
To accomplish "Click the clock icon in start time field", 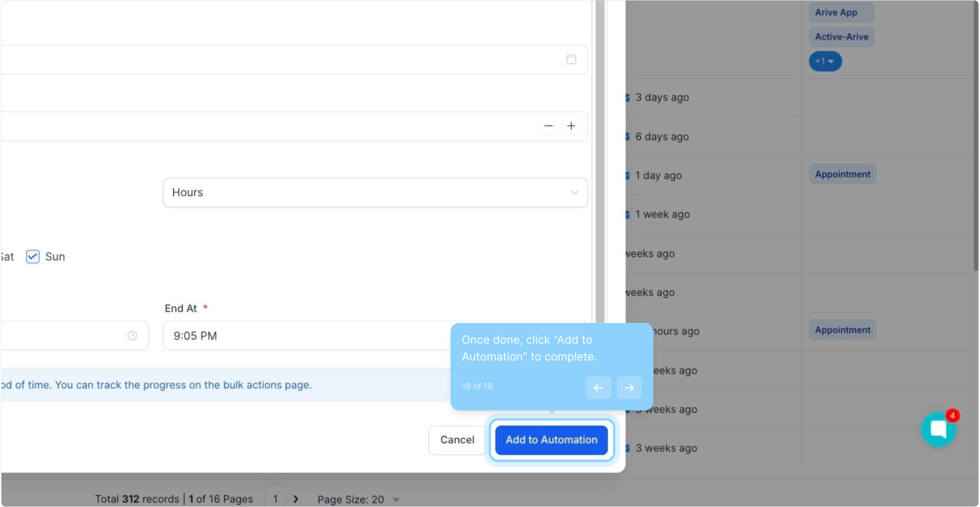I will coord(132,336).
